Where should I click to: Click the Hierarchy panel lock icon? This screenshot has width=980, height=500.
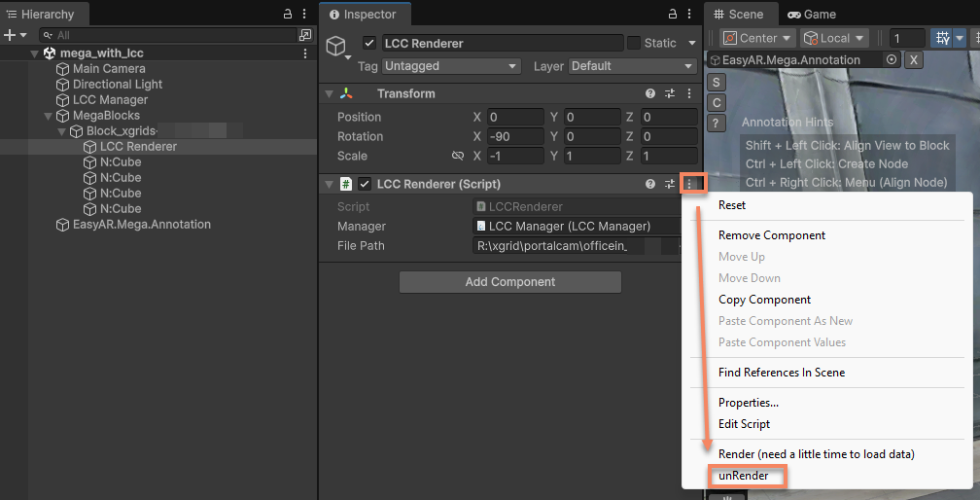click(x=287, y=15)
